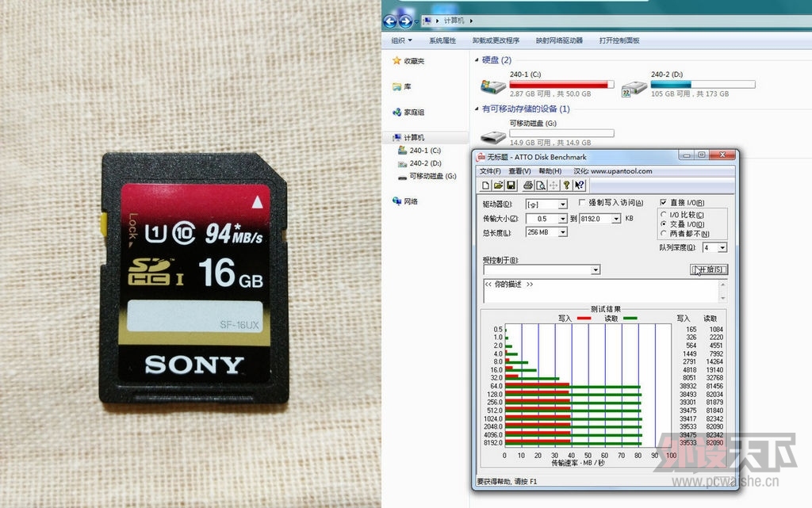Viewport: 812px width, 508px height.
Task: Collapse the 硬盘 (2) group
Action: [x=477, y=60]
